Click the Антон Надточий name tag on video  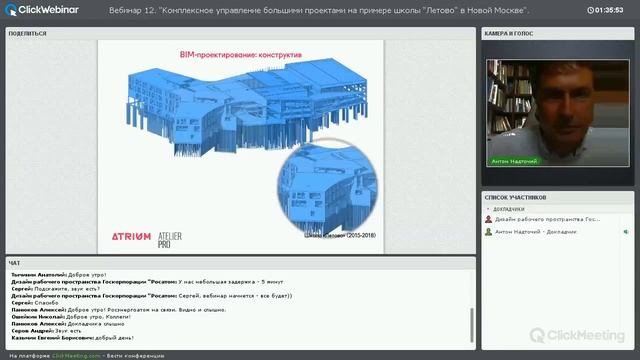(x=514, y=161)
